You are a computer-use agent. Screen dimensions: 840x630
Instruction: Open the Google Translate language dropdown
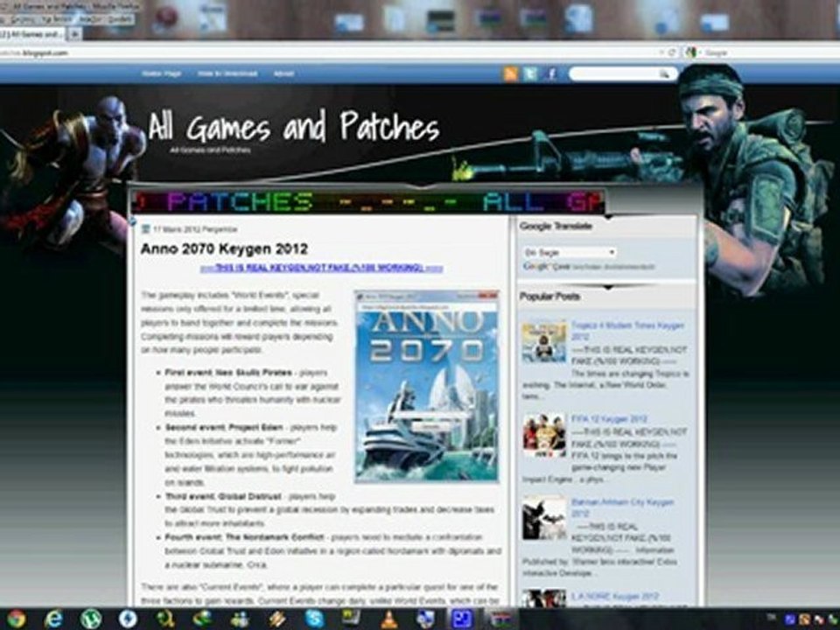point(569,252)
